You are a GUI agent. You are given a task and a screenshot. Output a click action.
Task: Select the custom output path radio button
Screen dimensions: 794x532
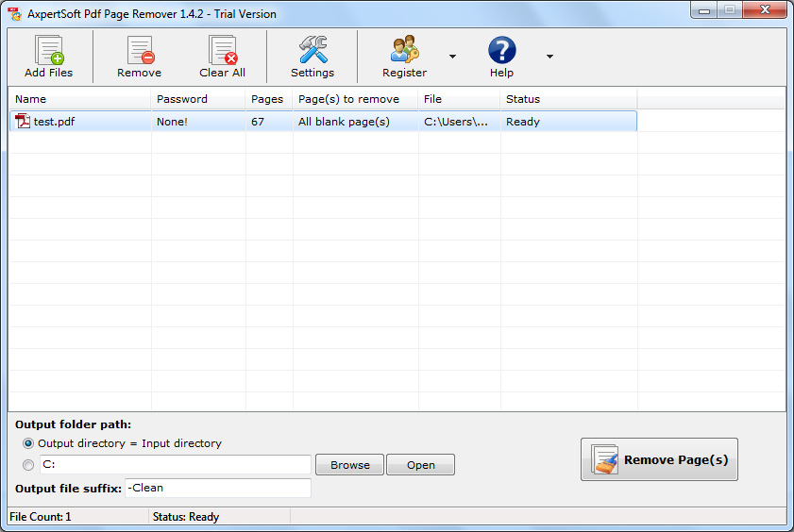[x=28, y=465]
